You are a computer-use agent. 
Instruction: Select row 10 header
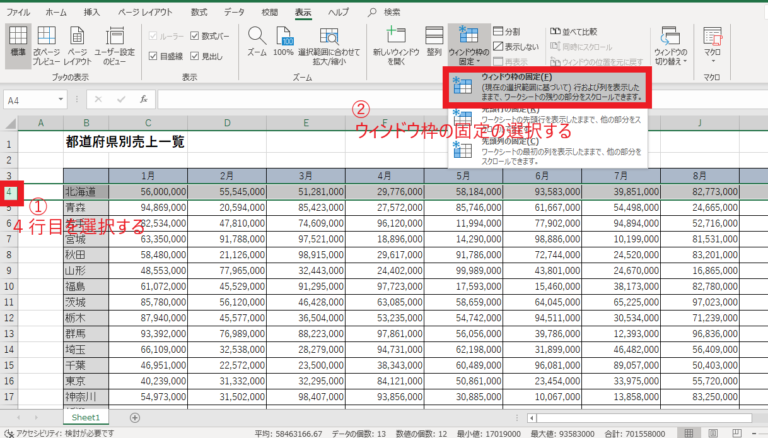[x=9, y=286]
